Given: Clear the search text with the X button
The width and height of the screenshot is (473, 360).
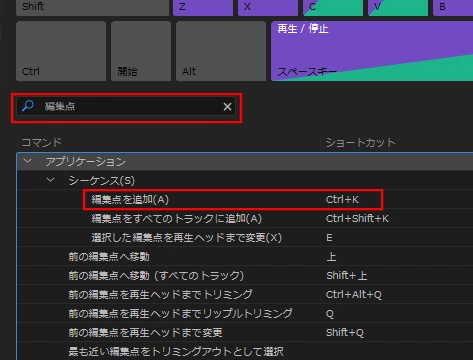Looking at the screenshot, I should pyautogui.click(x=227, y=107).
